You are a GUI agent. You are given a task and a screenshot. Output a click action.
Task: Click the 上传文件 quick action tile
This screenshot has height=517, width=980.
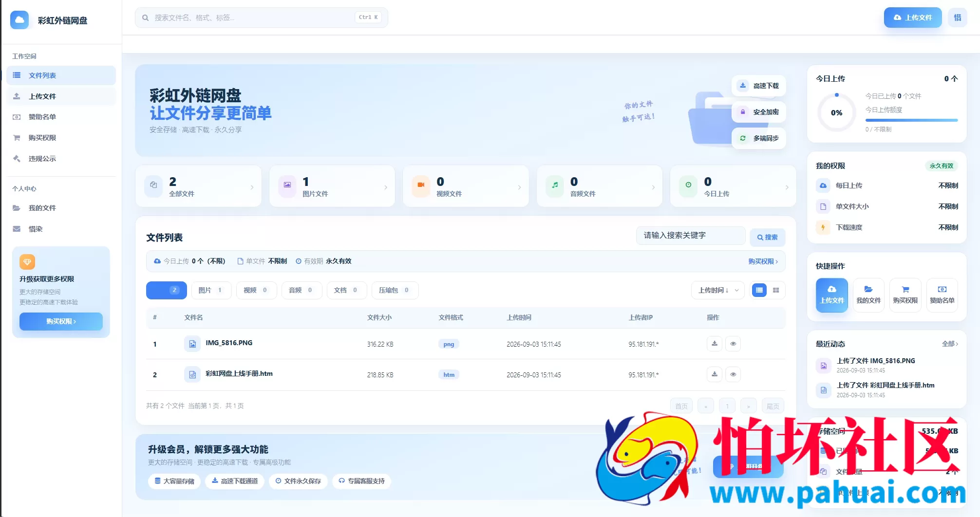point(832,295)
